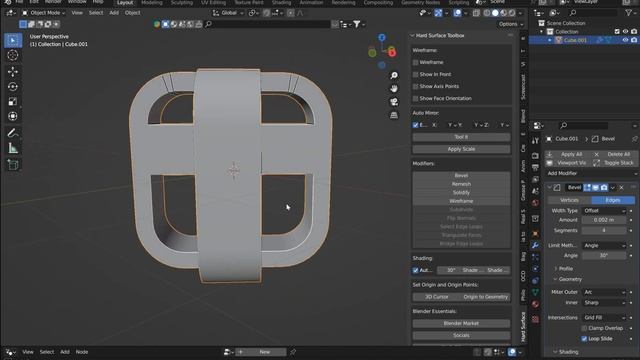The image size is (640, 360).
Task: Open the Limit Method Angle dropdown
Action: pos(604,245)
